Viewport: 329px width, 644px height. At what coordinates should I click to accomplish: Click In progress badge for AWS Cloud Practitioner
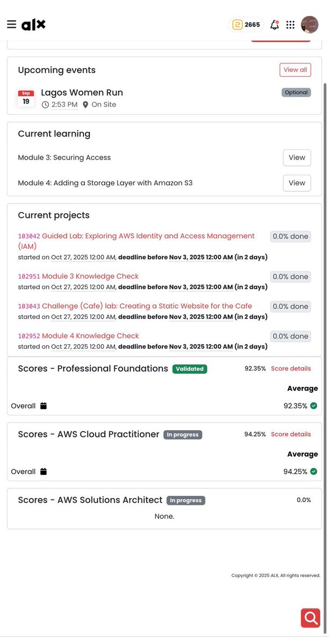(183, 435)
